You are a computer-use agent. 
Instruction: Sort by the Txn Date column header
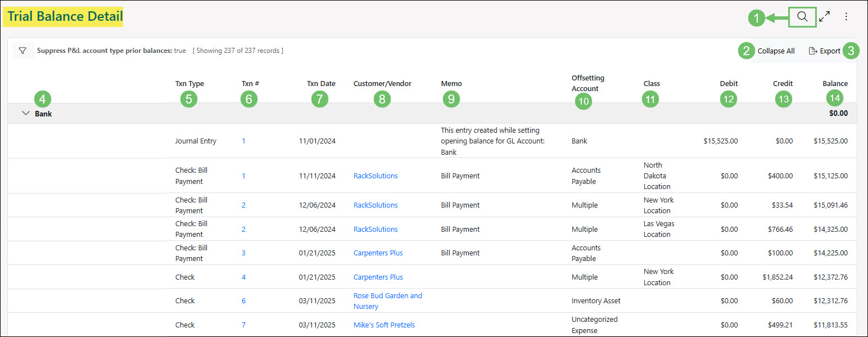[321, 83]
